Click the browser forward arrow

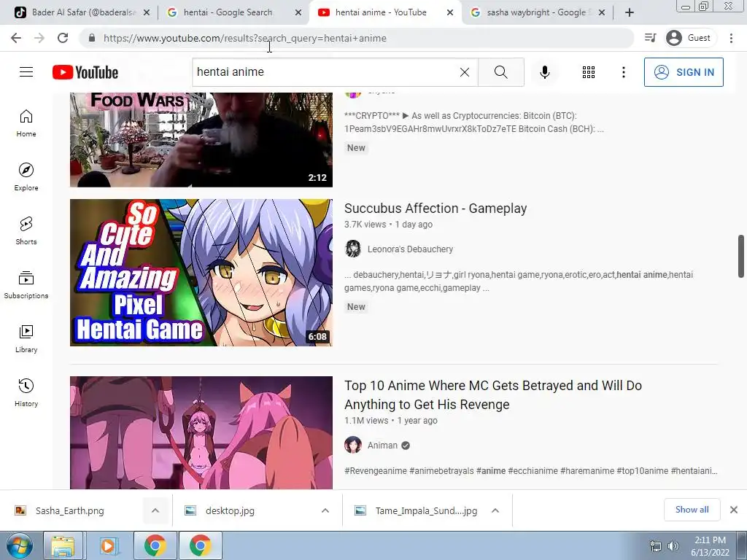pyautogui.click(x=39, y=38)
